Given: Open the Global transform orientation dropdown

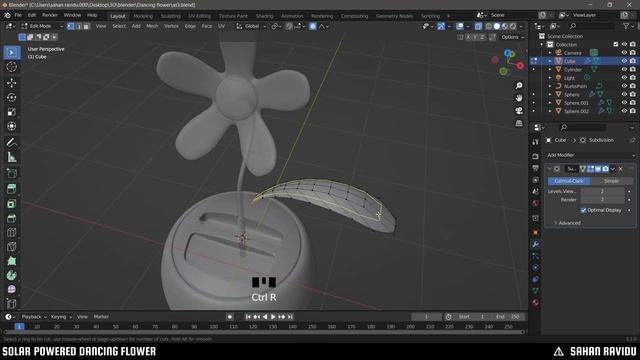Looking at the screenshot, I should coord(251,26).
